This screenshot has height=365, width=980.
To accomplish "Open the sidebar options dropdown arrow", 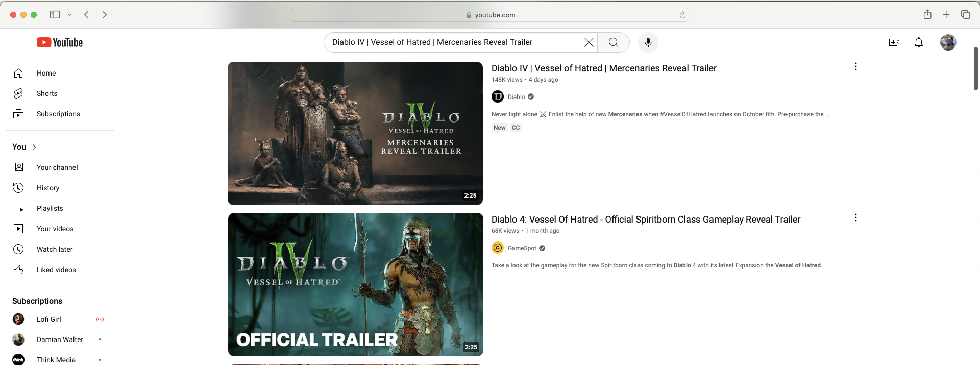I will click(70, 15).
